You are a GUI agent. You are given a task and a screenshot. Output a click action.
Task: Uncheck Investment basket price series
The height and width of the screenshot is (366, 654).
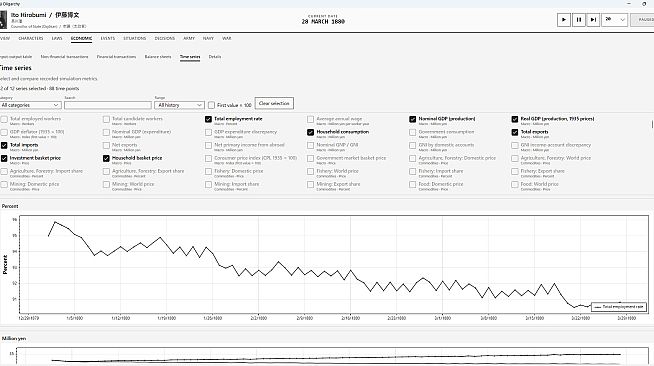(x=4, y=159)
